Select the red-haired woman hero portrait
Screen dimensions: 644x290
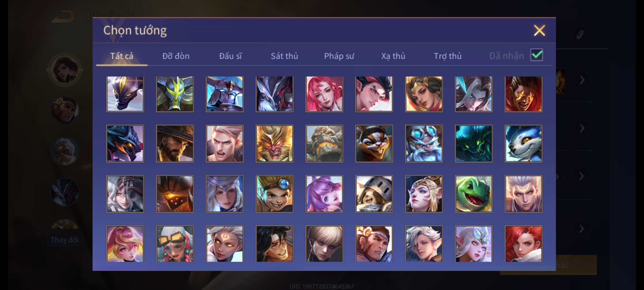(524, 244)
